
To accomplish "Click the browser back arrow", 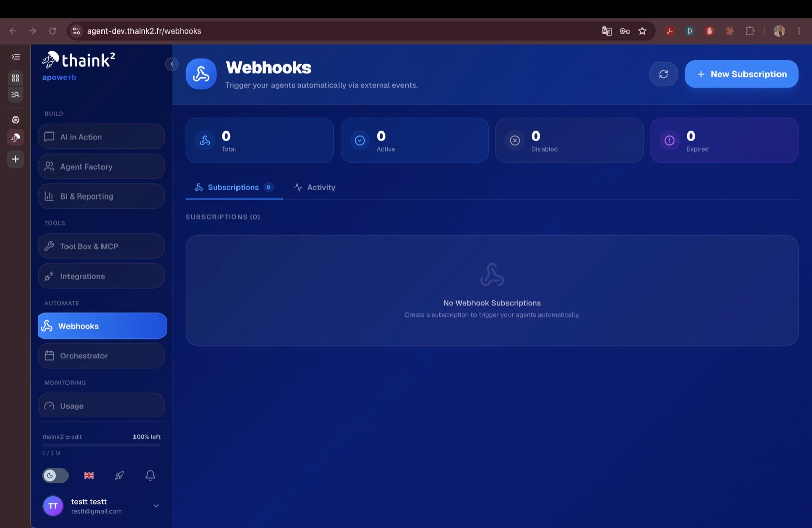I will tap(13, 31).
